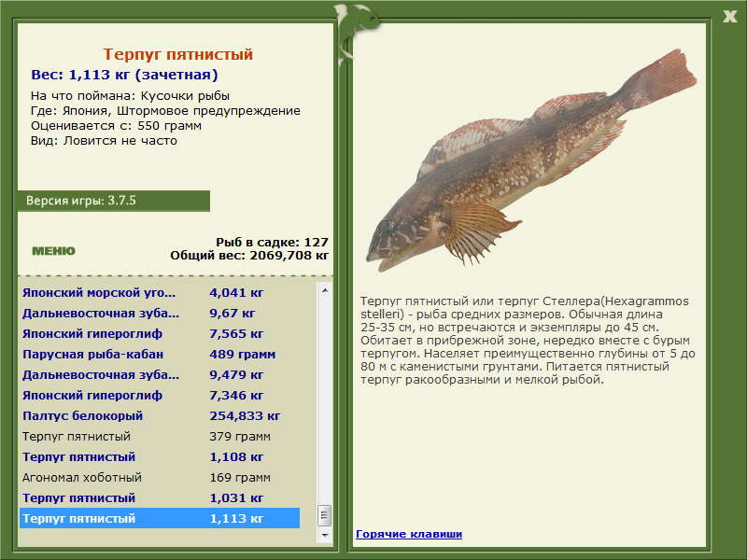Select Японский гипероглиф 7,346 кг entry
The height and width of the screenshot is (560, 747).
[x=159, y=395]
